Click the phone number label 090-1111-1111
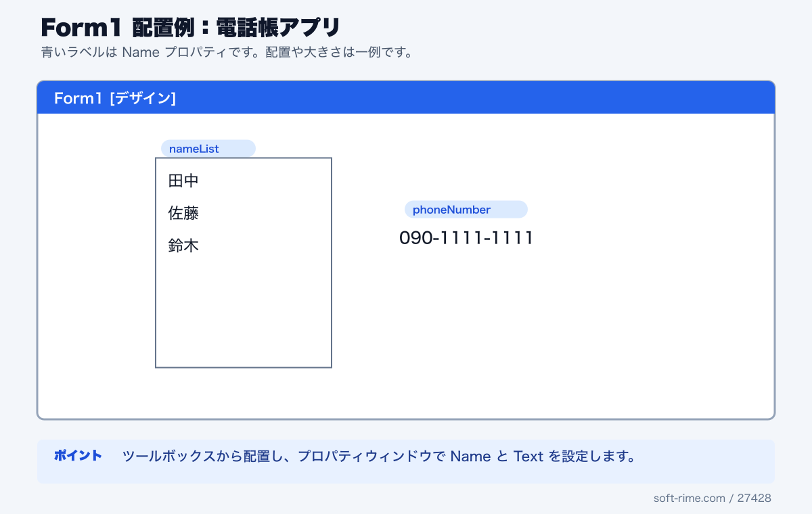This screenshot has width=812, height=514. point(466,238)
